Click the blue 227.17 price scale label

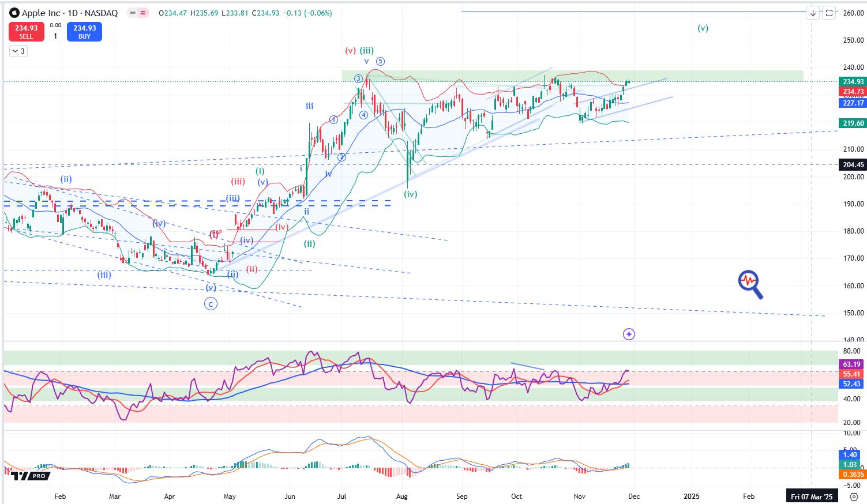[x=853, y=103]
